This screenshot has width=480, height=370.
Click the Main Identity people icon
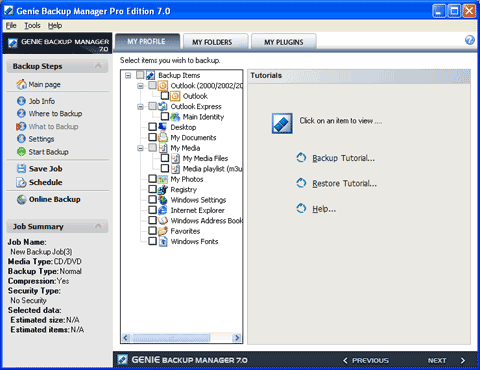175,117
